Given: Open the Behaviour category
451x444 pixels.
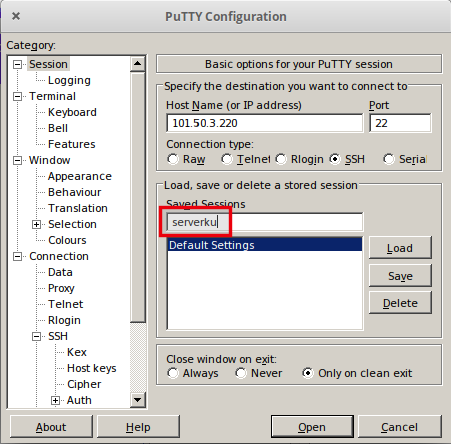Looking at the screenshot, I should [75, 192].
